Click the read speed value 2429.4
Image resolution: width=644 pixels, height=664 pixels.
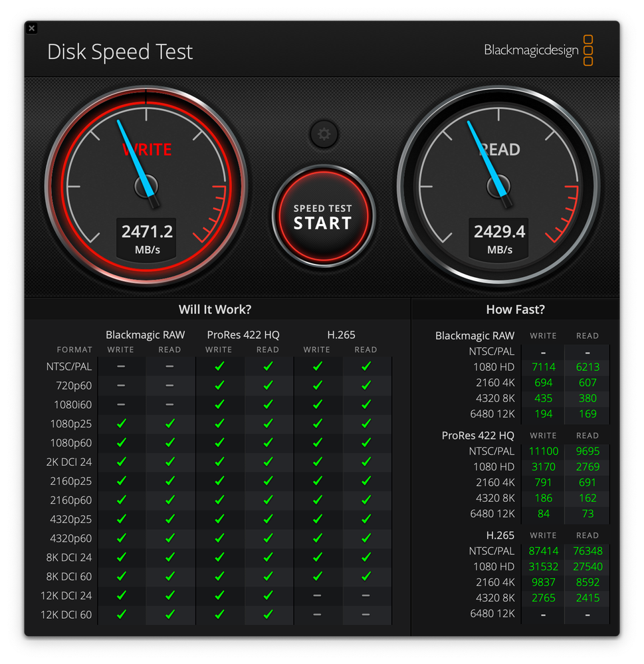(500, 232)
